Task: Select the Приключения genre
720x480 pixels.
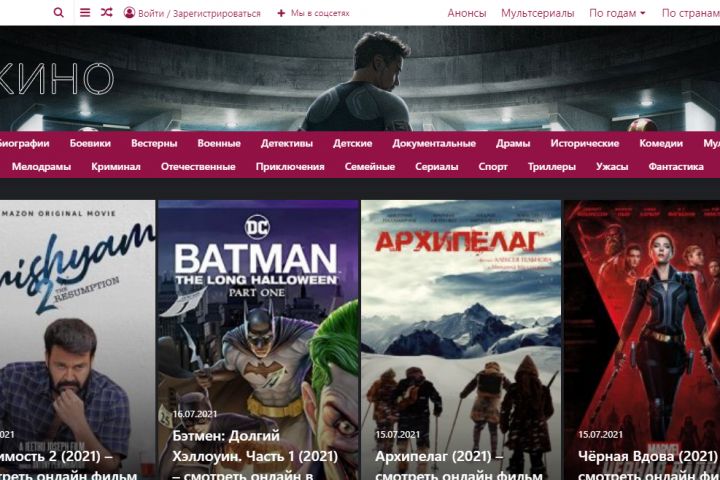Action: tap(290, 167)
